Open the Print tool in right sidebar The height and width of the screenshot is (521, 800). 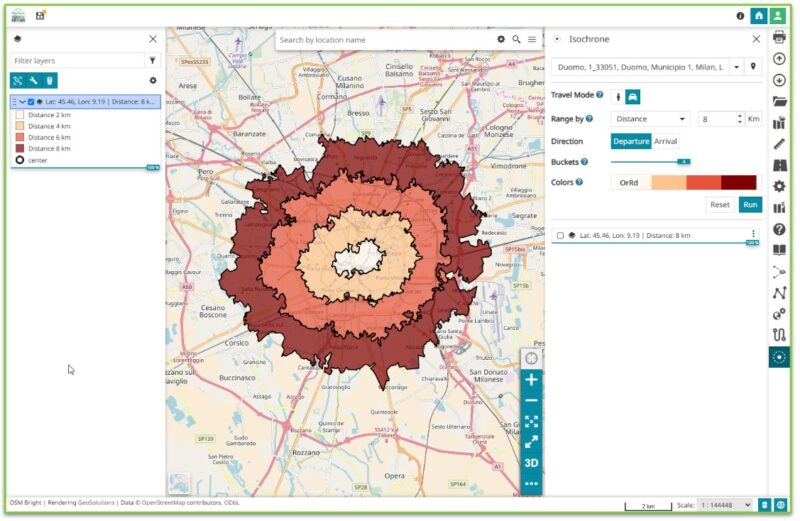779,37
